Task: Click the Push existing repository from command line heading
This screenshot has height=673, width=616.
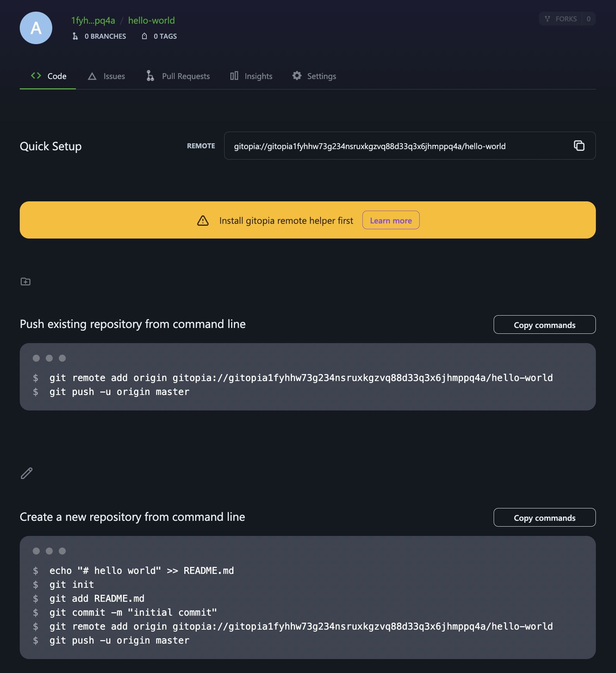Action: click(133, 324)
